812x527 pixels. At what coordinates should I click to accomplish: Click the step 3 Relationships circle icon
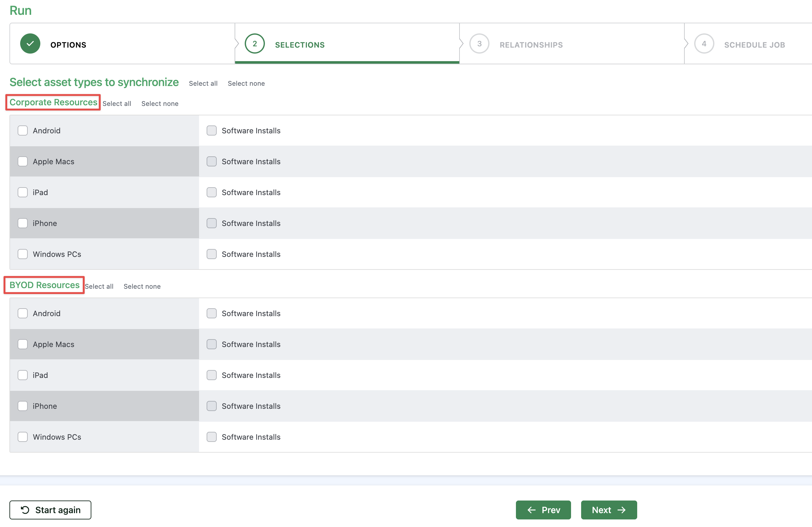[x=479, y=44]
